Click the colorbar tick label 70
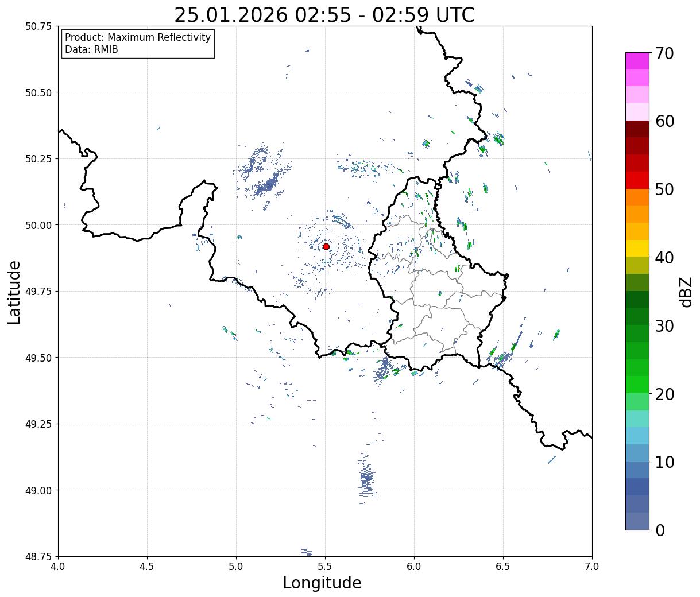This screenshot has width=700, height=597. pyautogui.click(x=664, y=53)
